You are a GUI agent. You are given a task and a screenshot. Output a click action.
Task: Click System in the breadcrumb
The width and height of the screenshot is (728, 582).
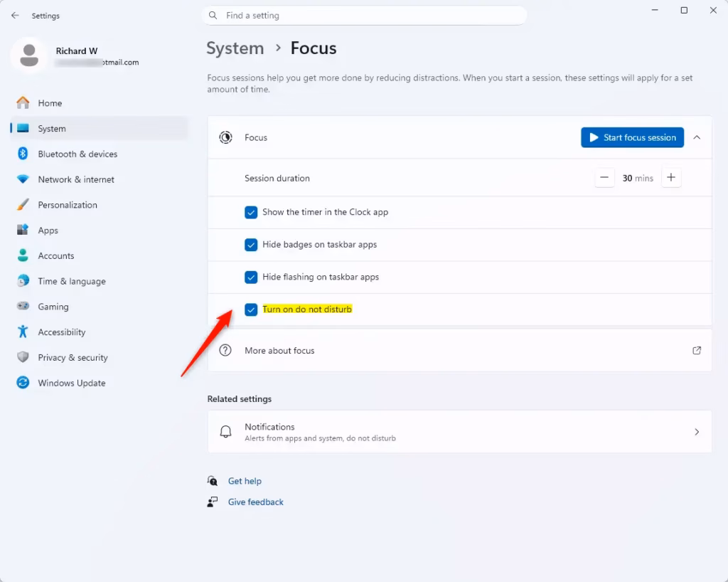(235, 48)
